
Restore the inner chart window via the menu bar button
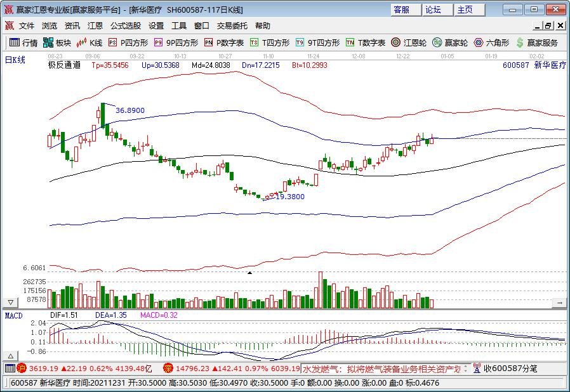point(548,26)
